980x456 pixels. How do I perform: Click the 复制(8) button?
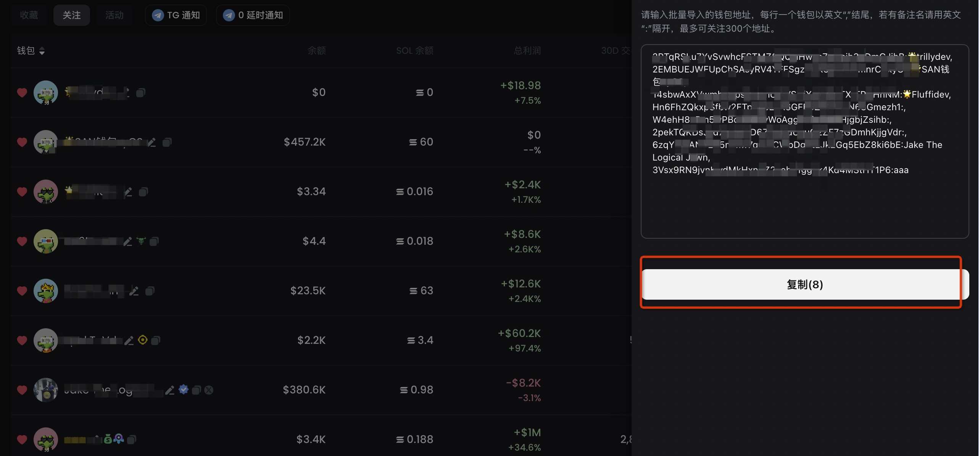804,284
